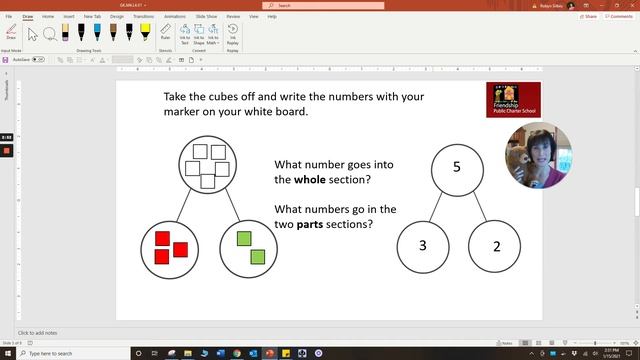Open the Help tab
This screenshot has height=360, width=640.
272,16
